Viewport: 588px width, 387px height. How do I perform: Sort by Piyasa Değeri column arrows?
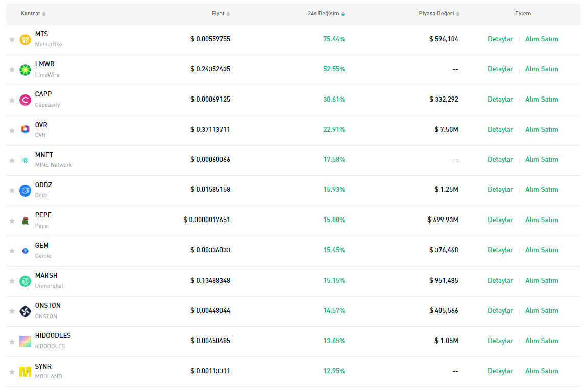(458, 14)
